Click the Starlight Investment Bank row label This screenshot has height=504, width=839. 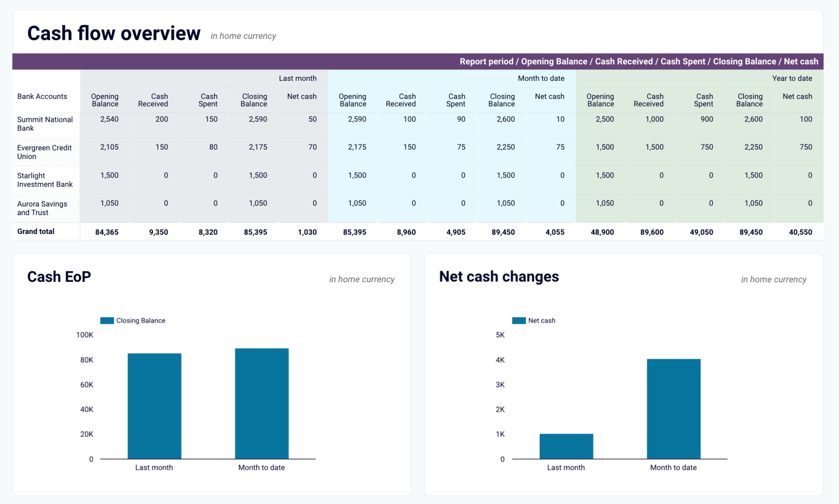[45, 180]
